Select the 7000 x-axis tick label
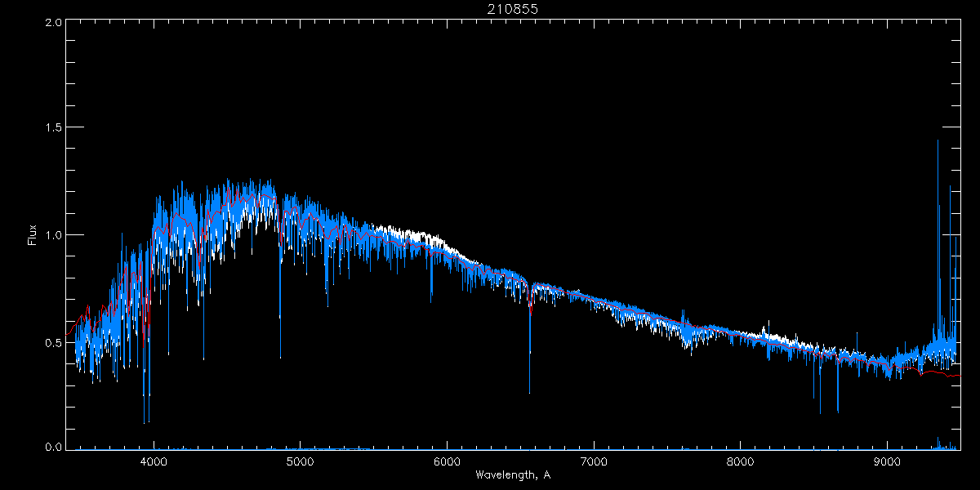Screen dimensions: 980x490 594,461
